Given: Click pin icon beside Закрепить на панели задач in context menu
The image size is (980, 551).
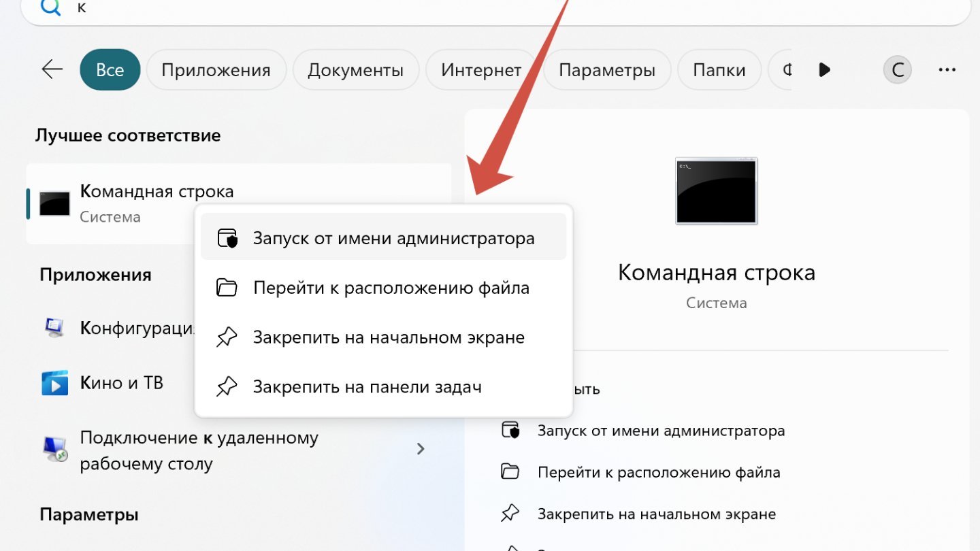Looking at the screenshot, I should 227,388.
